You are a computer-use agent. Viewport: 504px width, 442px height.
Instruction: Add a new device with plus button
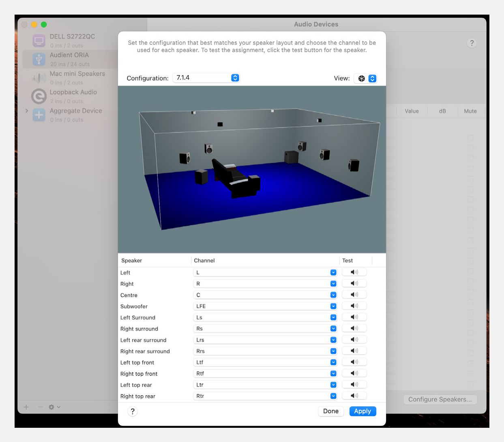pyautogui.click(x=26, y=407)
